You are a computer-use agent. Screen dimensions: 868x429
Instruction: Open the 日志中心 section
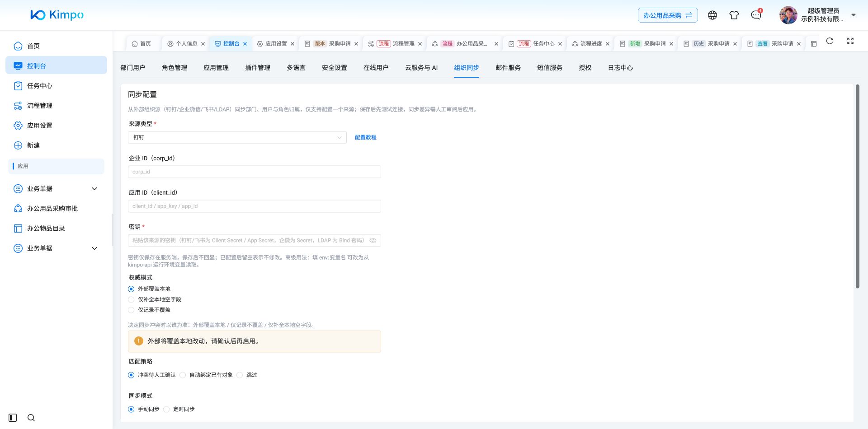click(x=620, y=68)
